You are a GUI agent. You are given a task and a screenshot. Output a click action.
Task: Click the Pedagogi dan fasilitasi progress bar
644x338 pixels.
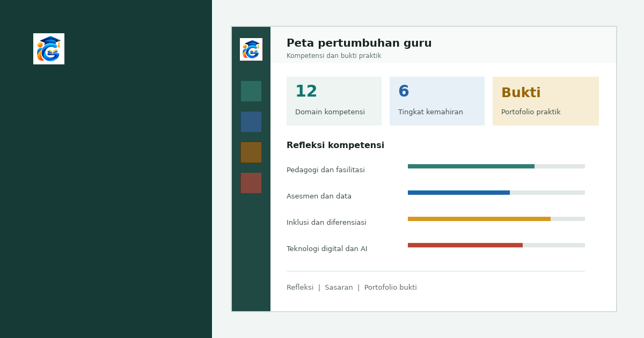496,166
